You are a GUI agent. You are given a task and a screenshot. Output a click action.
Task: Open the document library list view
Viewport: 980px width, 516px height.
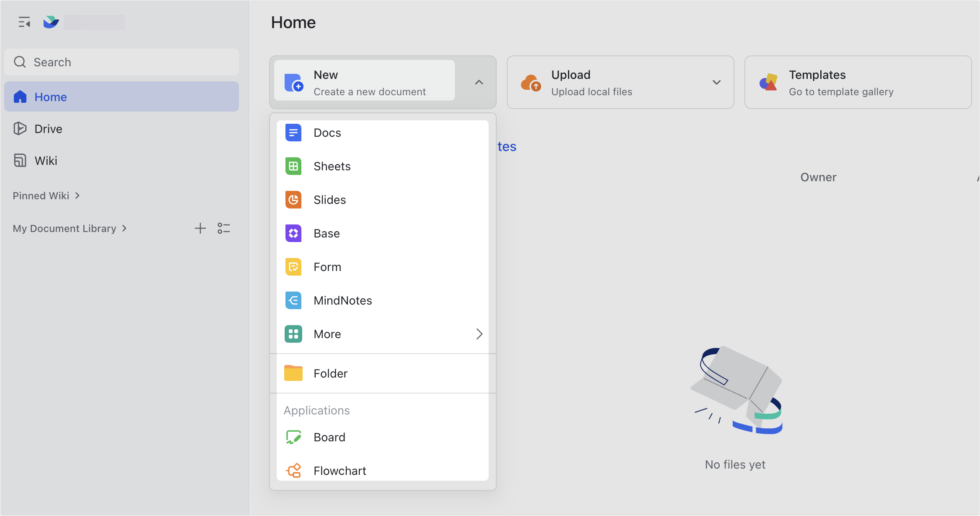224,228
